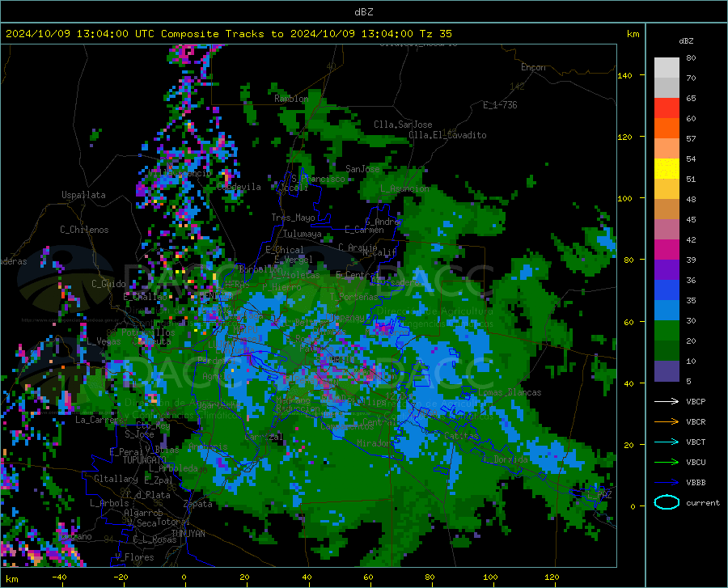
Task: Click the Encon location label
Action: [x=533, y=67]
